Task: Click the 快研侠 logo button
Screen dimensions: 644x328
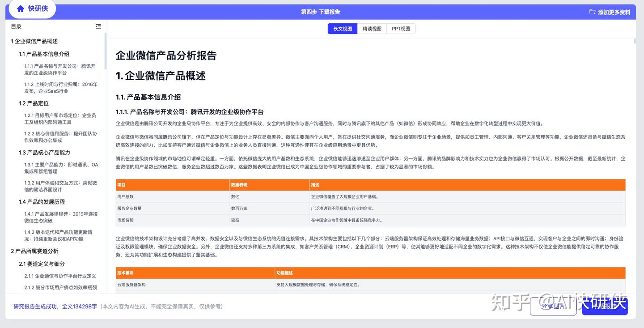Action: [32, 9]
